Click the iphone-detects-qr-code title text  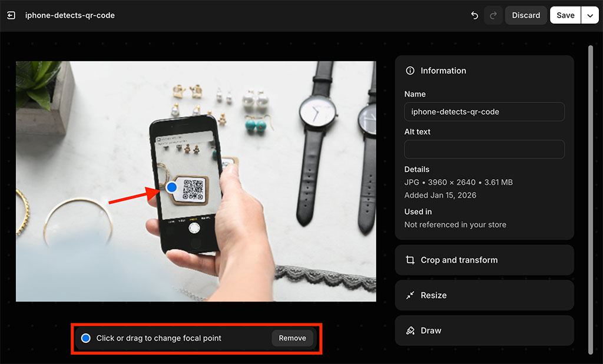[70, 15]
